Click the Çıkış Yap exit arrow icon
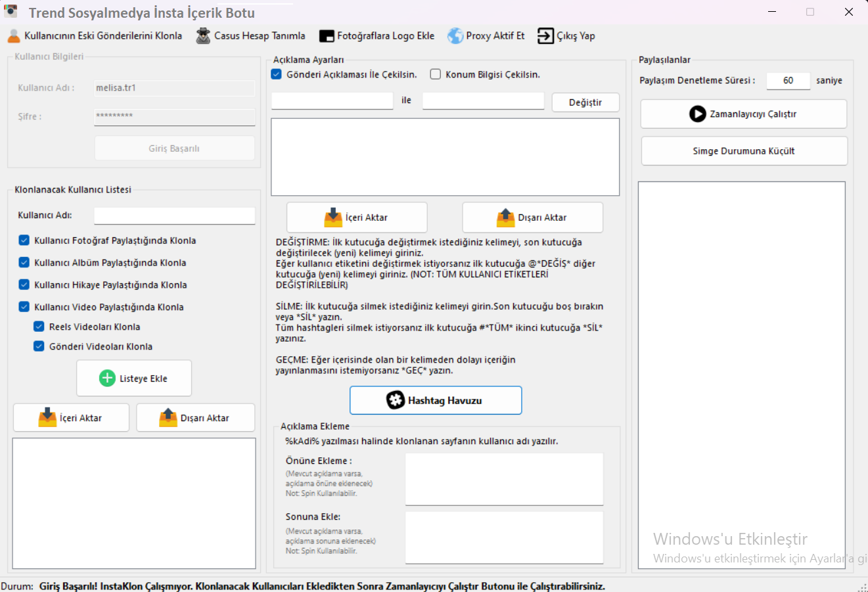Screen dimensions: 868x592 (x=545, y=36)
